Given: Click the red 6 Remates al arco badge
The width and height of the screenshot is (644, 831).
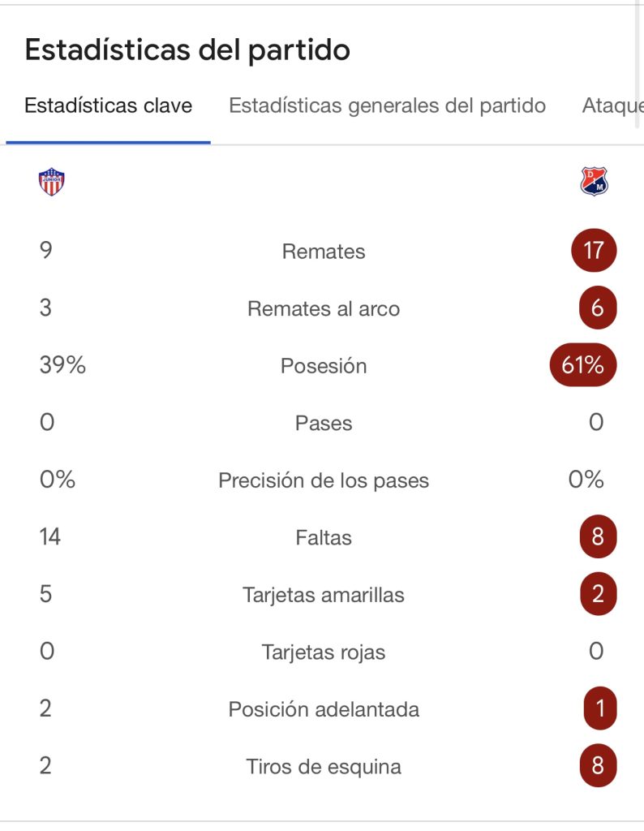Looking at the screenshot, I should pos(598,308).
